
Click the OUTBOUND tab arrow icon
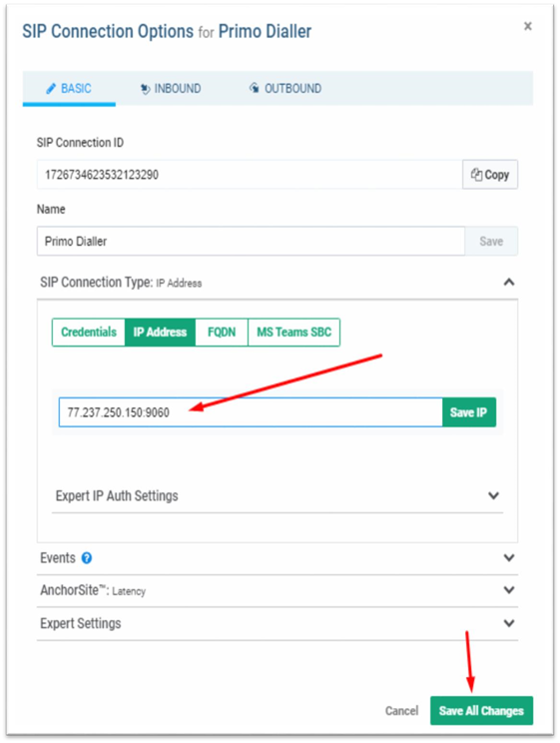[255, 88]
